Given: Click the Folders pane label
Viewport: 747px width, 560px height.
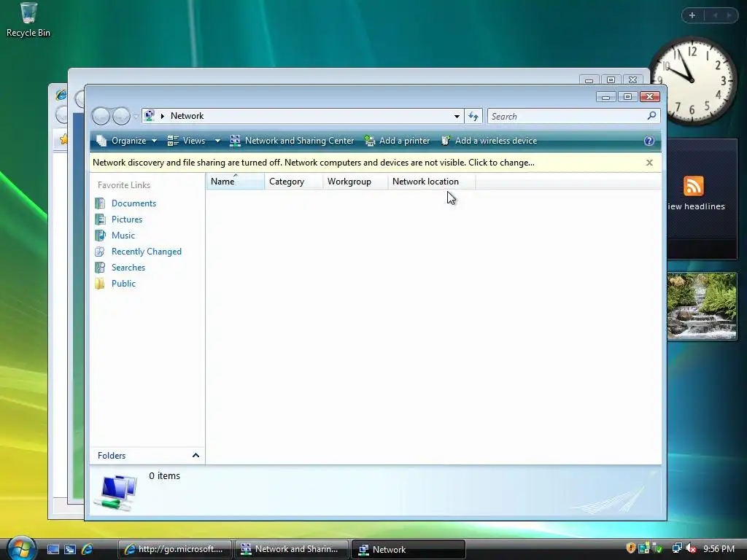Looking at the screenshot, I should pyautogui.click(x=112, y=456).
